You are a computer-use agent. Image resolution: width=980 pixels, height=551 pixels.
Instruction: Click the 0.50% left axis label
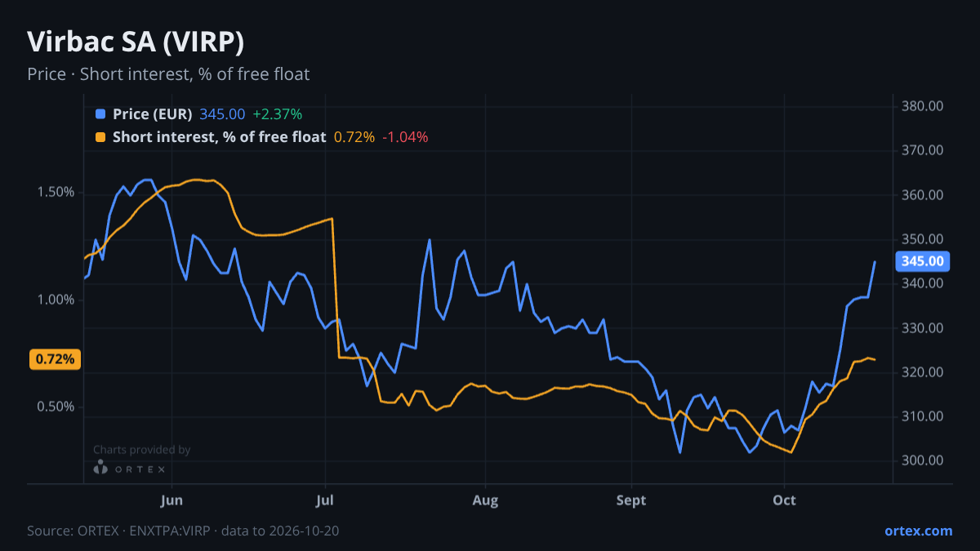56,407
